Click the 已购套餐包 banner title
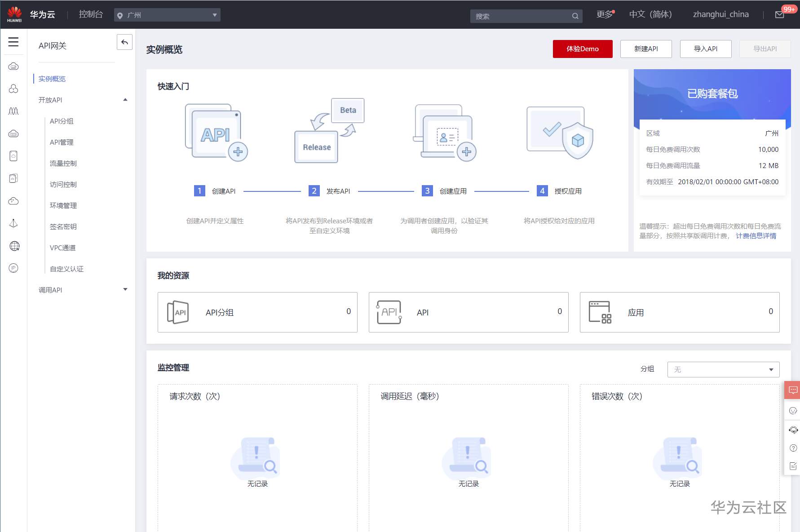Viewport: 800px width, 532px height. pyautogui.click(x=712, y=93)
